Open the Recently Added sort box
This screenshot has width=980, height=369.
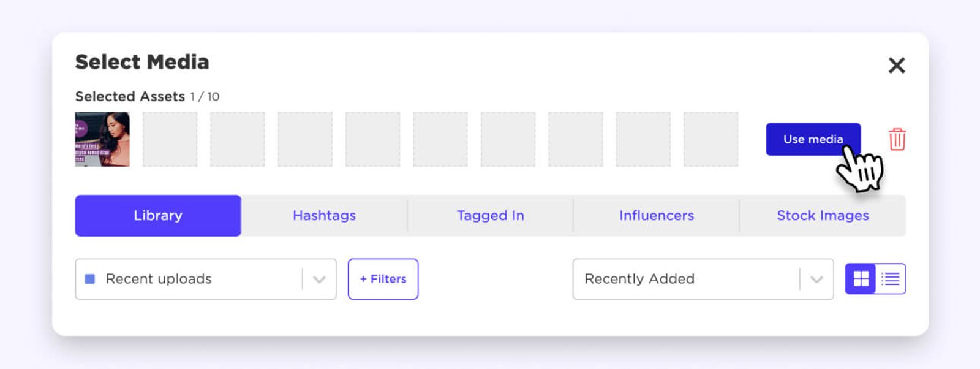point(703,279)
